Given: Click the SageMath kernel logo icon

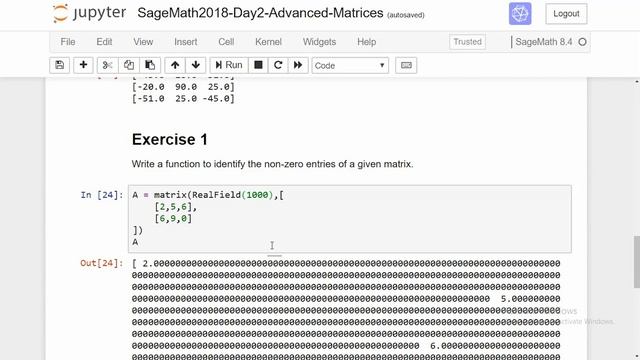Looking at the screenshot, I should (520, 13).
